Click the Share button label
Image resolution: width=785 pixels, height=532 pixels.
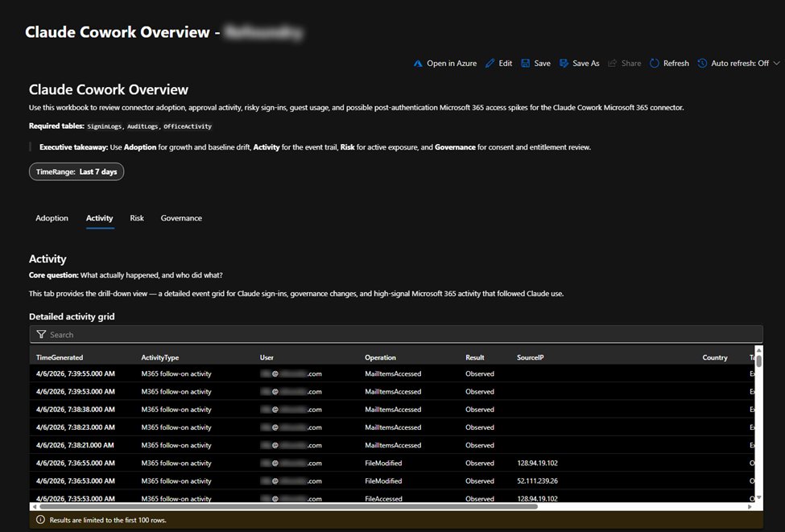point(630,64)
